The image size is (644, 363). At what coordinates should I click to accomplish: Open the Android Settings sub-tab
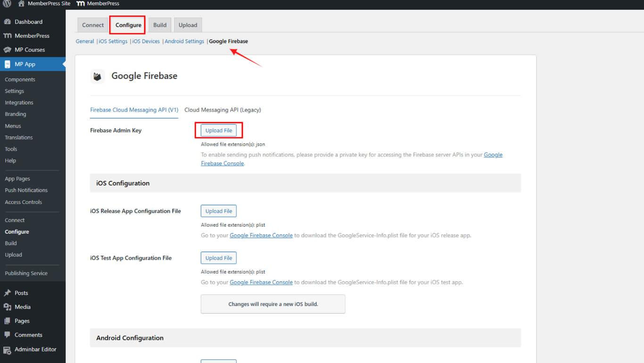(x=184, y=41)
